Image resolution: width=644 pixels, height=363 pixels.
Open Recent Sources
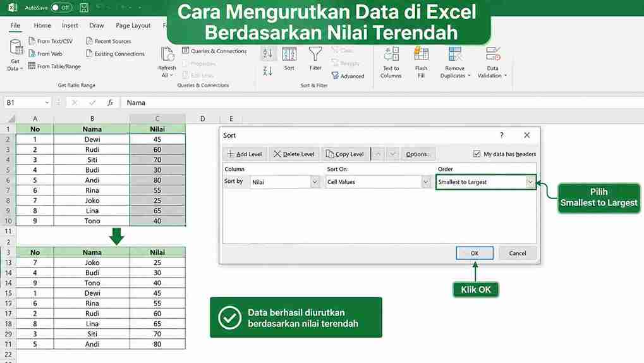coord(109,41)
